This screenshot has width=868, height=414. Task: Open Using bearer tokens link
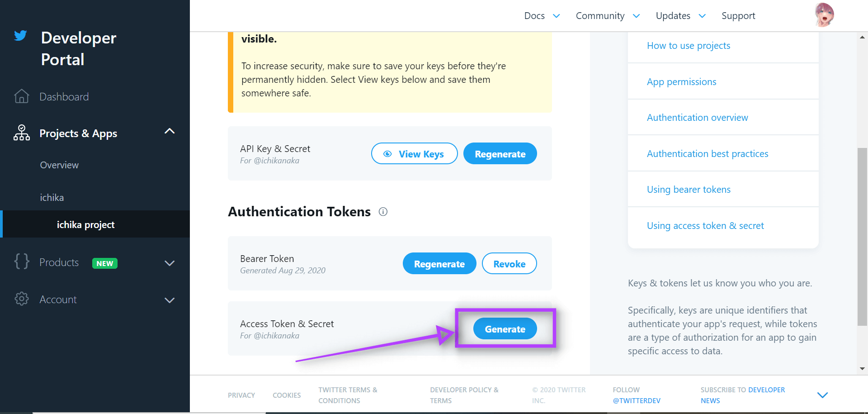click(x=689, y=190)
